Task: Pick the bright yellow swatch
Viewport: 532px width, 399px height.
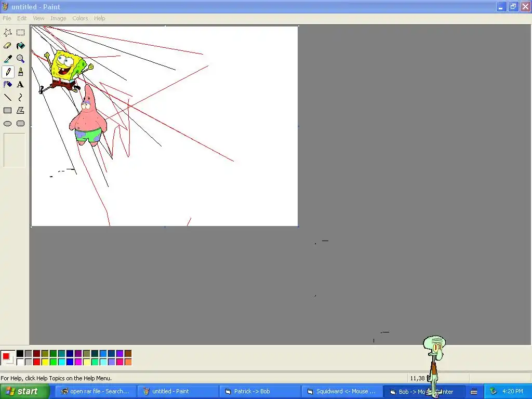Action: pos(45,362)
